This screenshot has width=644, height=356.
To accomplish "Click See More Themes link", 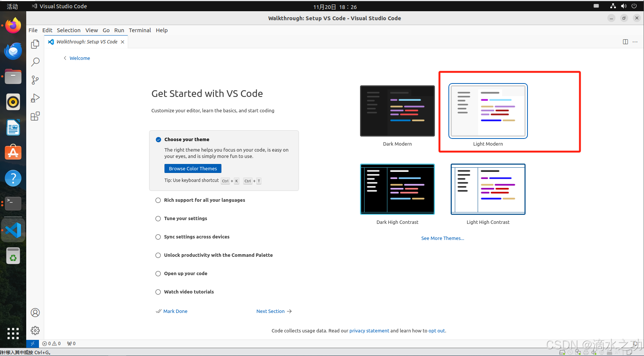I will [442, 238].
